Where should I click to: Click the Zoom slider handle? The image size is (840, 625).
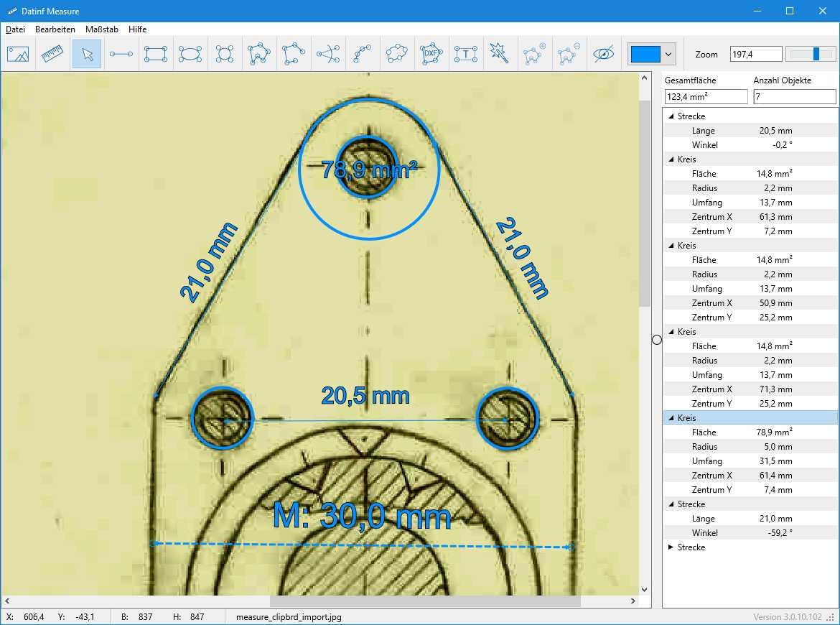[816, 54]
